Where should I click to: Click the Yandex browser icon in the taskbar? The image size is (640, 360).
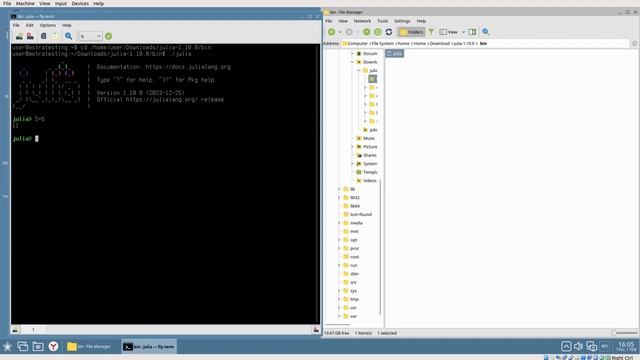pos(53,347)
